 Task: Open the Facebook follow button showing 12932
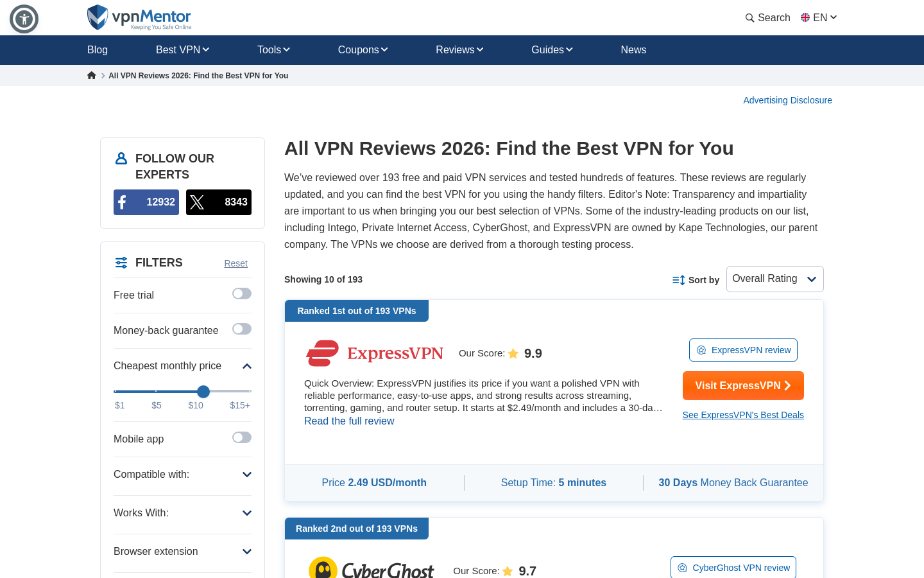(x=146, y=202)
